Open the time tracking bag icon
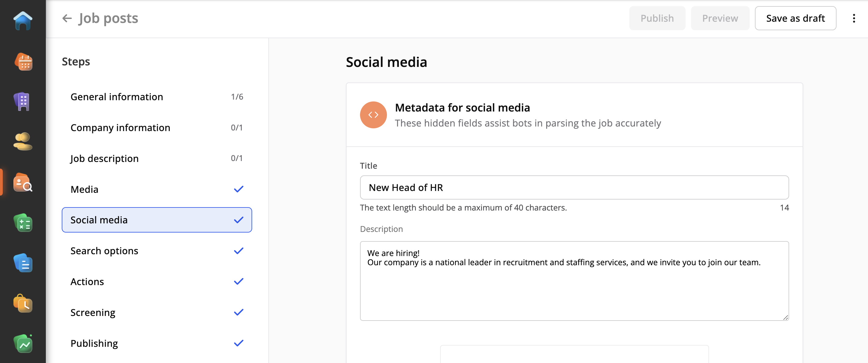868x363 pixels. (x=23, y=303)
